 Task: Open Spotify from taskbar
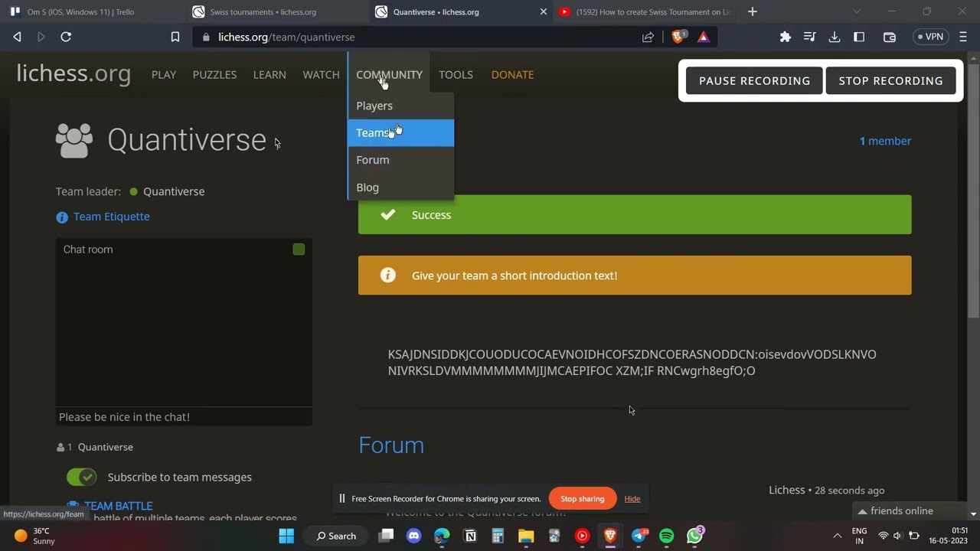coord(666,536)
